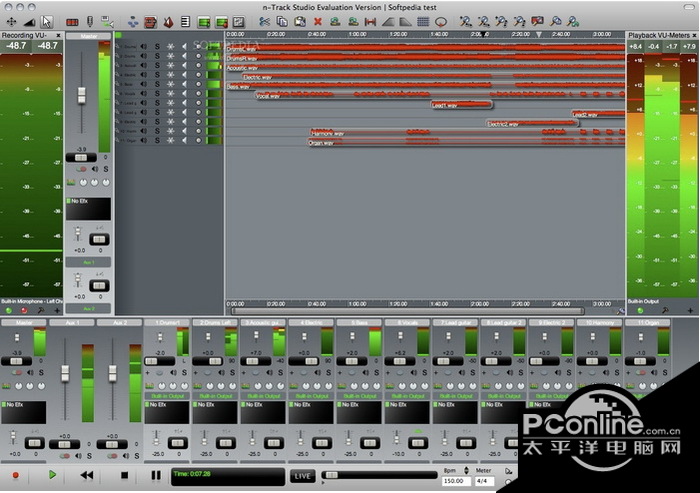Click the bpm 150.00 input field
This screenshot has height=493, width=700.
456,481
